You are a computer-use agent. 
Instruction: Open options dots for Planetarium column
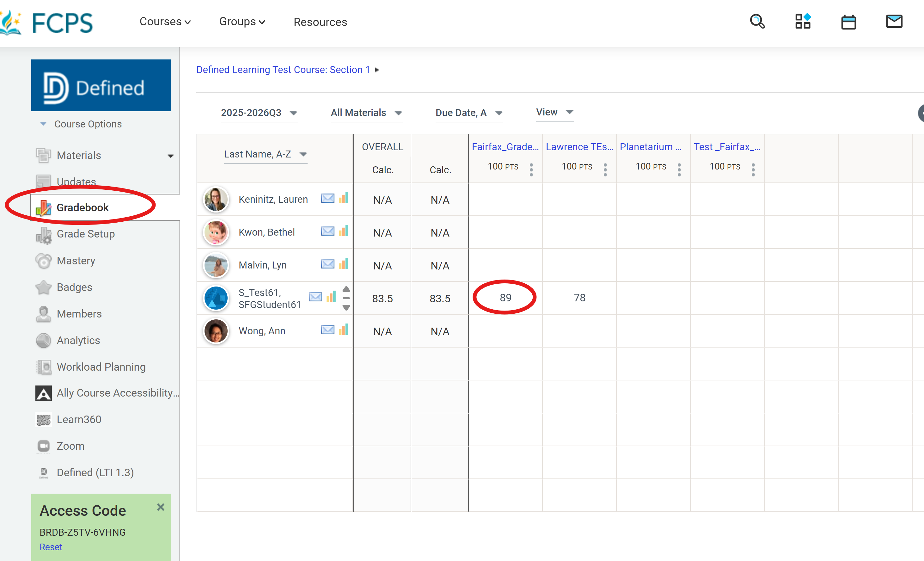(679, 170)
